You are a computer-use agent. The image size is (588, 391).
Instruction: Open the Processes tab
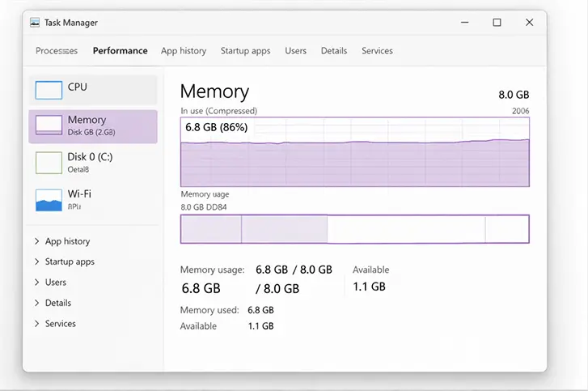tap(57, 51)
